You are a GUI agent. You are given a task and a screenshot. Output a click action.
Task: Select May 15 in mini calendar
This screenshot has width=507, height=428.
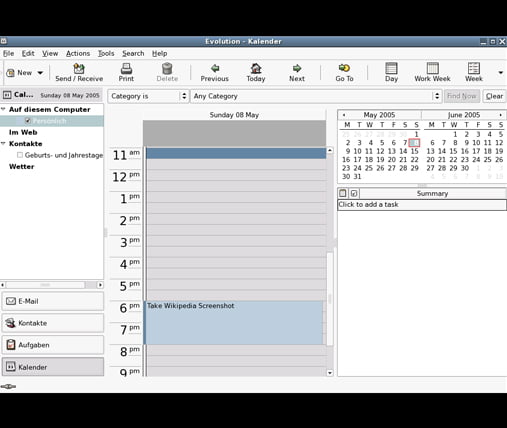(x=414, y=151)
